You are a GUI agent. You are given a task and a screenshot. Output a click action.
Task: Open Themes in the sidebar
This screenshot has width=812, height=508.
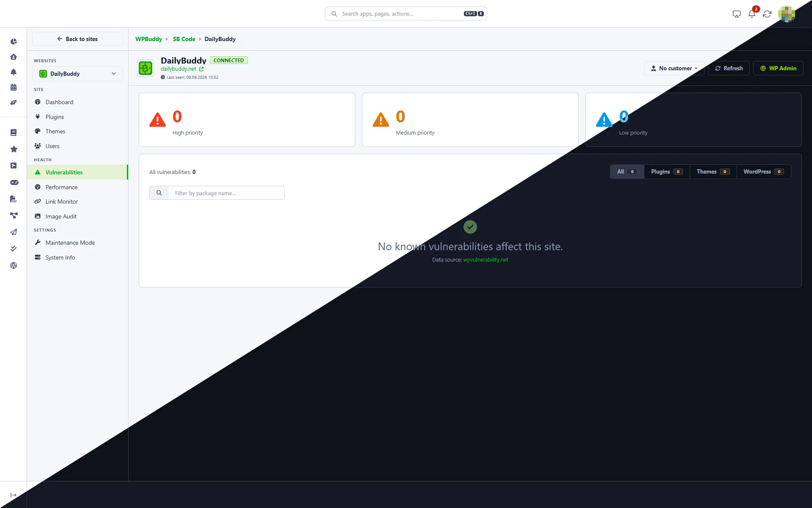(x=77, y=131)
